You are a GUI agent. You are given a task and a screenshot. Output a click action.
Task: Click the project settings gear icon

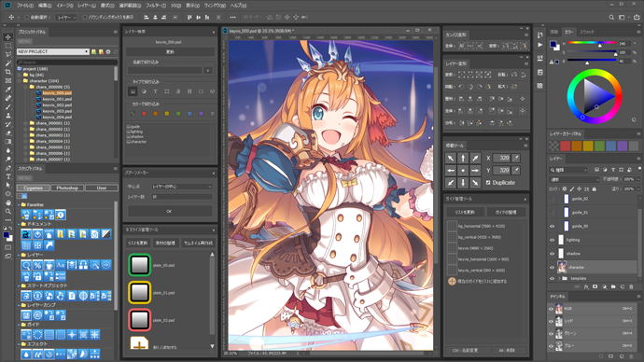(108, 51)
